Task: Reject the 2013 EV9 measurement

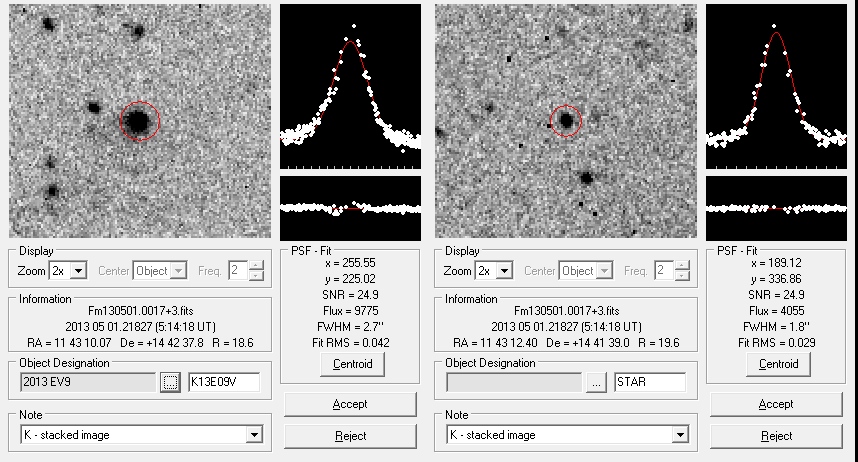Action: click(x=349, y=436)
